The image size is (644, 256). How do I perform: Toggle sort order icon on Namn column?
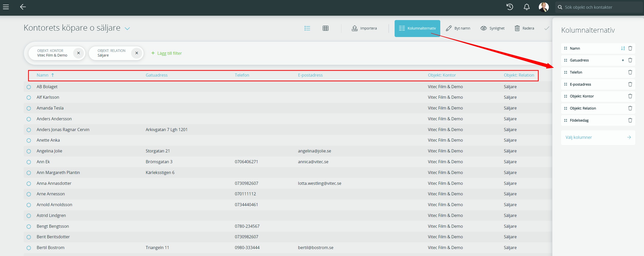(623, 48)
